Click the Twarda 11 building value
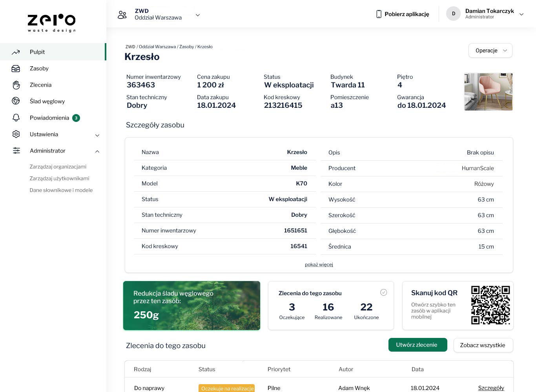The height and width of the screenshot is (392, 536). click(x=348, y=85)
